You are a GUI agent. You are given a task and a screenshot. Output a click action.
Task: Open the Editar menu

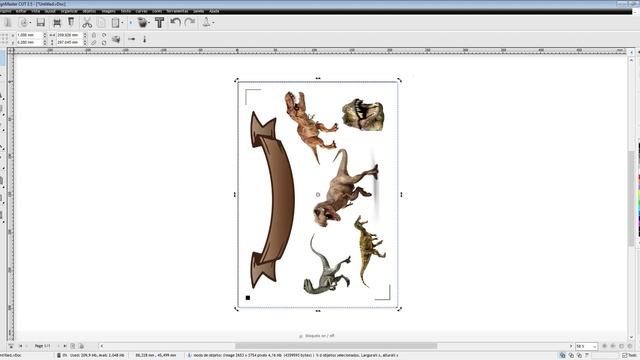click(x=21, y=11)
